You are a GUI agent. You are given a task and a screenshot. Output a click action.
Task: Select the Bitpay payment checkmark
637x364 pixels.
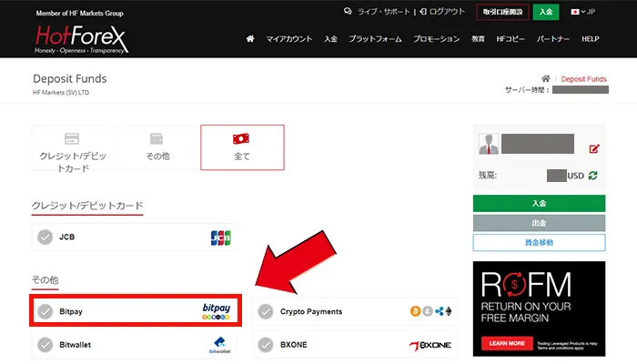coord(45,311)
